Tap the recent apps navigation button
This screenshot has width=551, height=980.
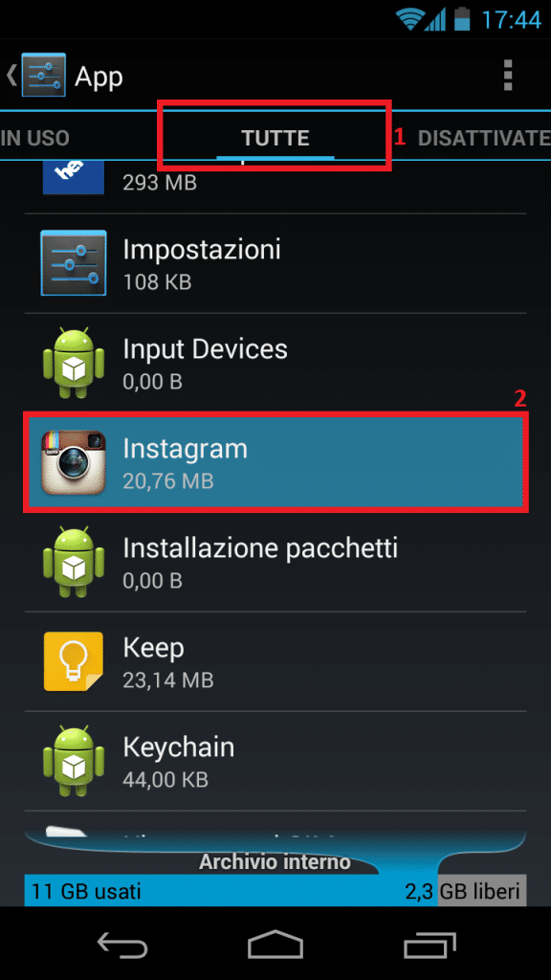point(429,944)
